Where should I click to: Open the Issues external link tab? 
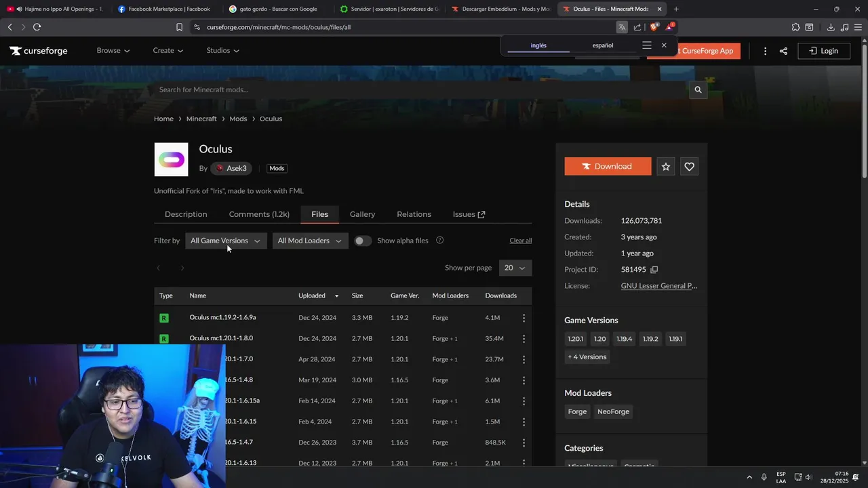[469, 214]
